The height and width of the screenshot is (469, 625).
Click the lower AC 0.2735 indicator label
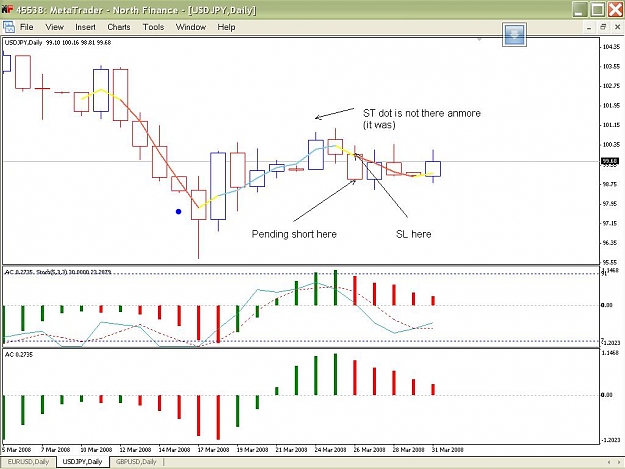(19, 355)
